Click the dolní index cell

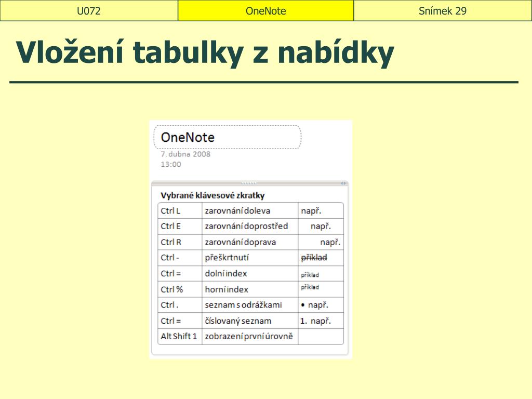coord(250,273)
